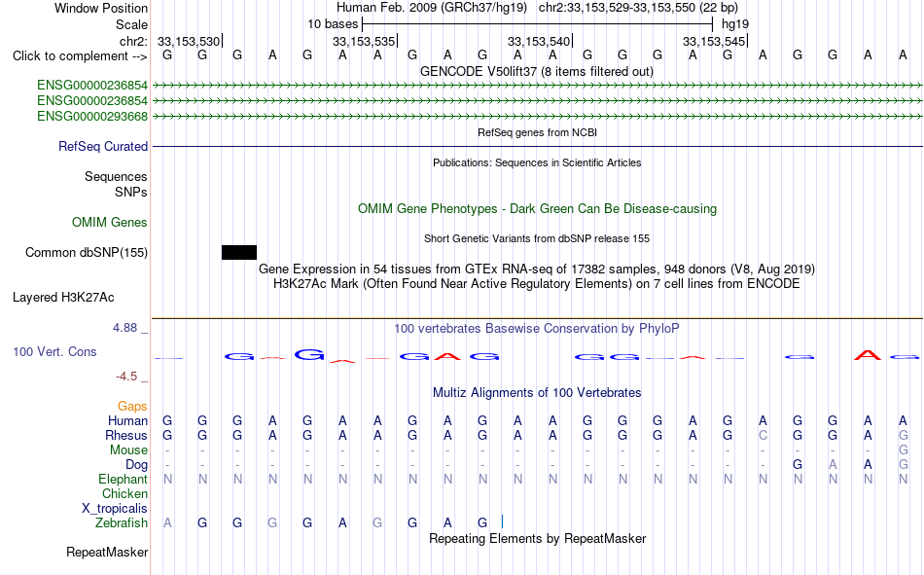Click 'Short Genetic Variants from dbSNP release 155' title
The width and height of the screenshot is (924, 575).
click(x=537, y=238)
